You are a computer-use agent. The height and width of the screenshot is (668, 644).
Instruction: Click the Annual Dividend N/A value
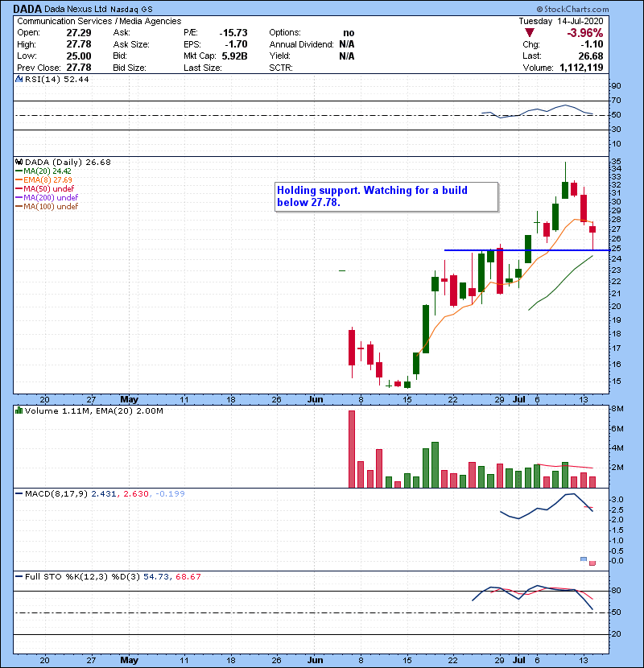pyautogui.click(x=347, y=44)
